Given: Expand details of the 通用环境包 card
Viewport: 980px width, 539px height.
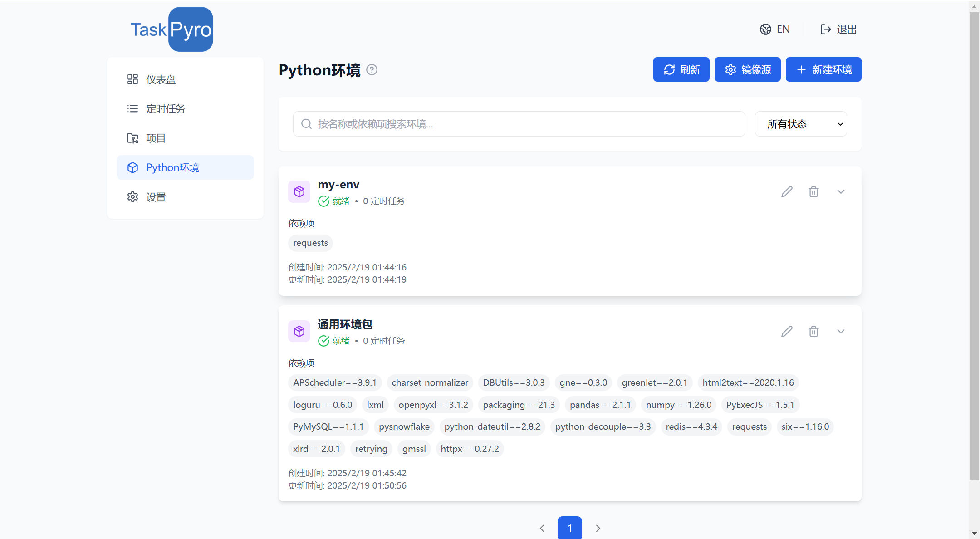Looking at the screenshot, I should (x=841, y=331).
